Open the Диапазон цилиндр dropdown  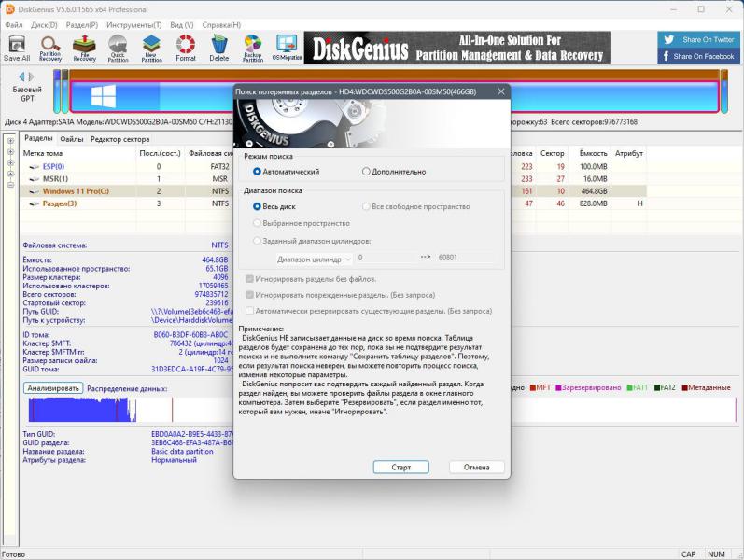pyautogui.click(x=313, y=259)
